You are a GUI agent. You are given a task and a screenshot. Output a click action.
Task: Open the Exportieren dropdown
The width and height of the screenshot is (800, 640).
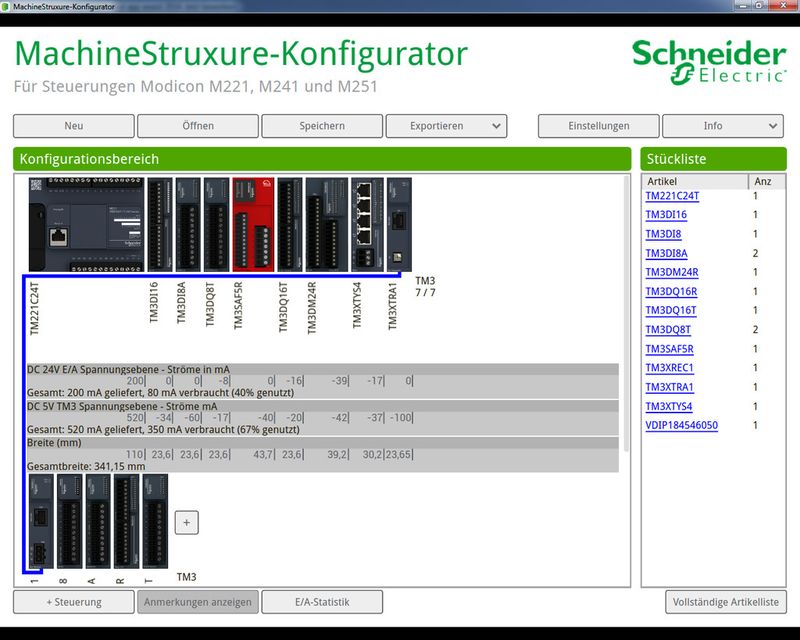446,126
